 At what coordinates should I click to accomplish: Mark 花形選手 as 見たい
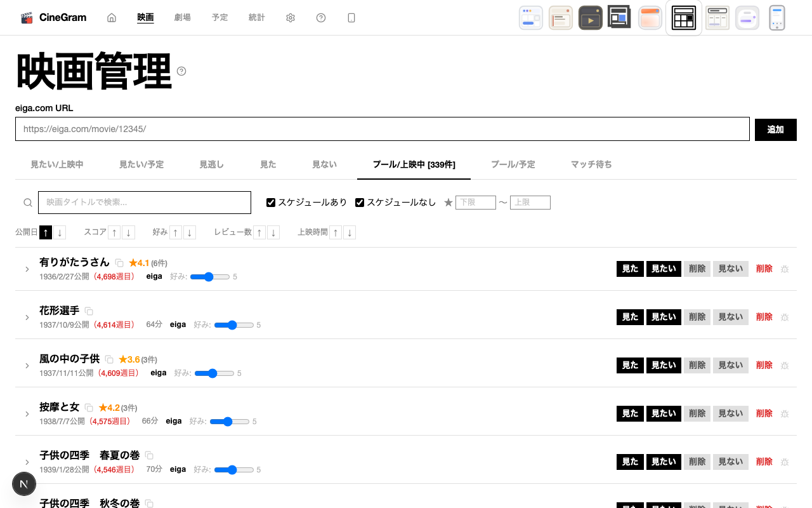(x=664, y=317)
